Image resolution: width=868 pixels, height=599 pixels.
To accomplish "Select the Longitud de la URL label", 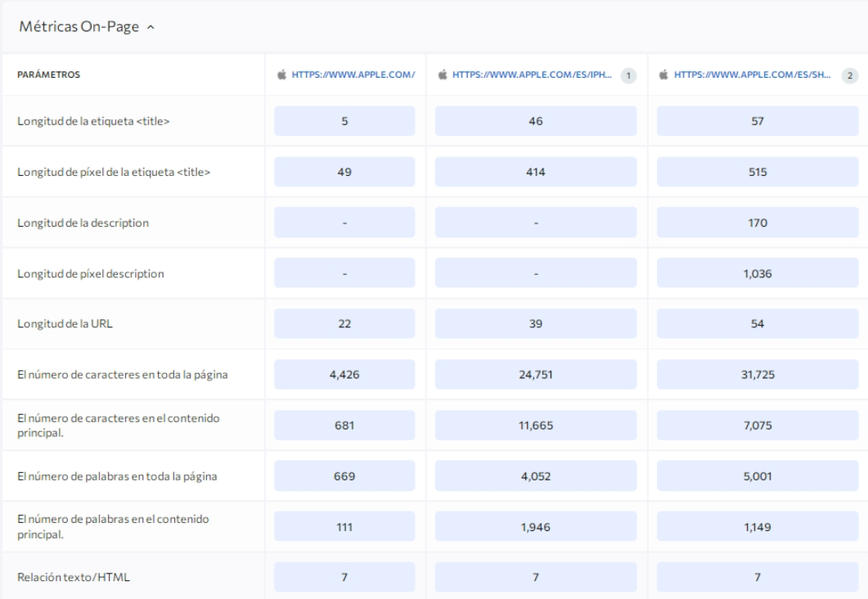I will point(65,324).
